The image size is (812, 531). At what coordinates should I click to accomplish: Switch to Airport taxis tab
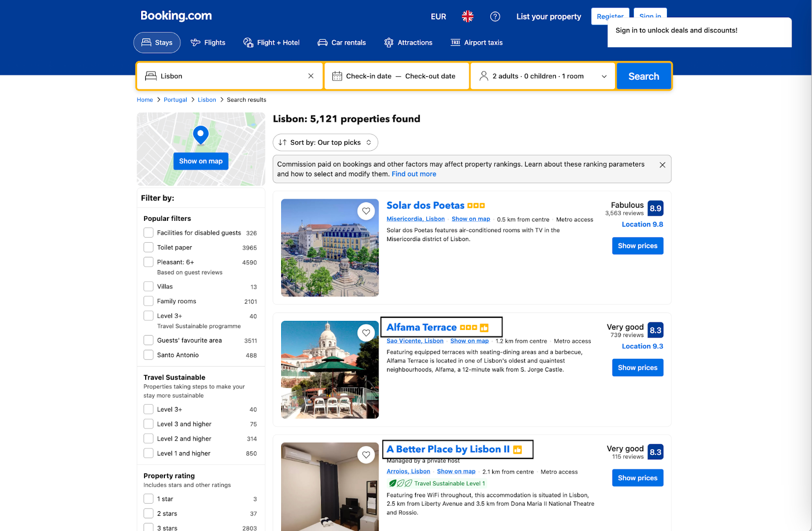(x=477, y=43)
